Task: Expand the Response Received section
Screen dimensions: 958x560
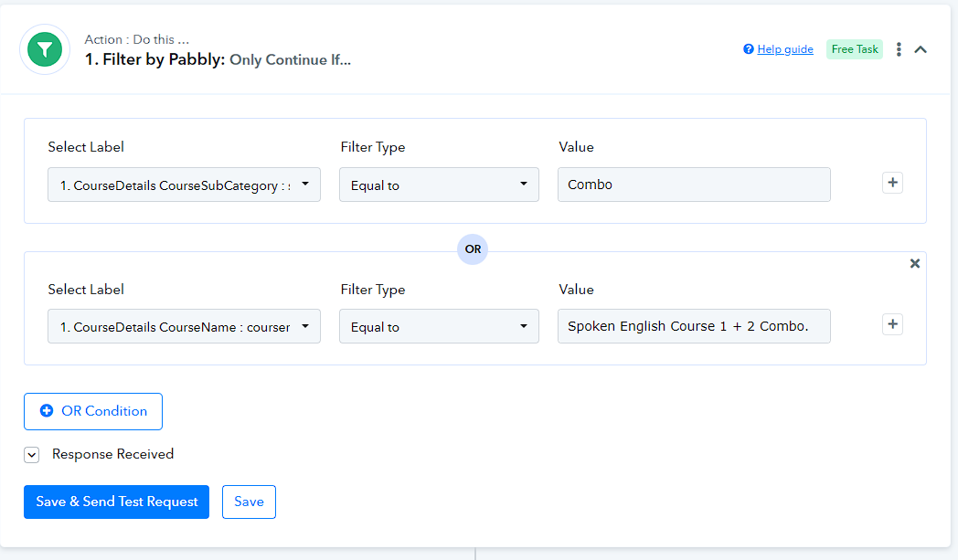Action: pyautogui.click(x=32, y=455)
